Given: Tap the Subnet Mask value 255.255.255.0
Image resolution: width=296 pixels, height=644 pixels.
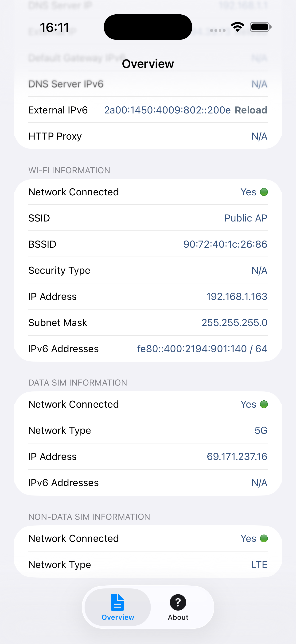Looking at the screenshot, I should [x=234, y=322].
